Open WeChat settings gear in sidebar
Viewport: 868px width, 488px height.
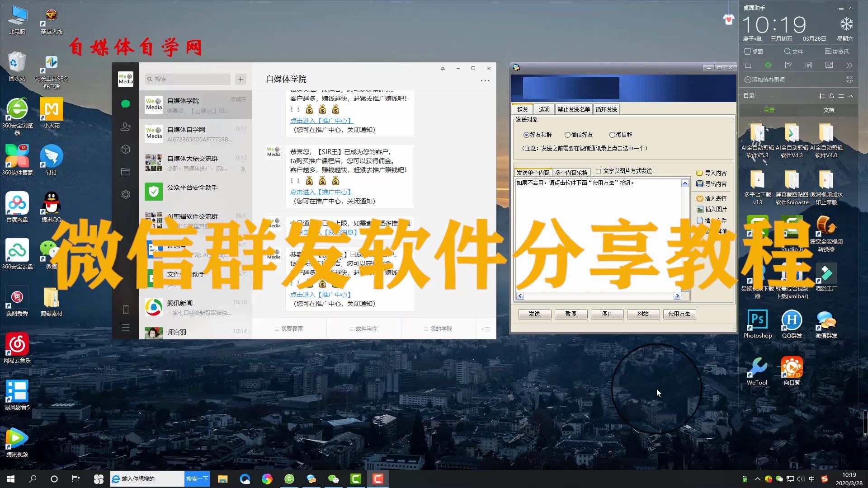click(125, 194)
